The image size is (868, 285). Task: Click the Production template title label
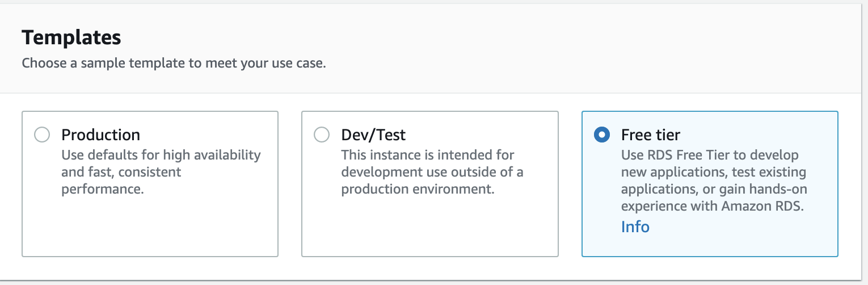[x=100, y=135]
